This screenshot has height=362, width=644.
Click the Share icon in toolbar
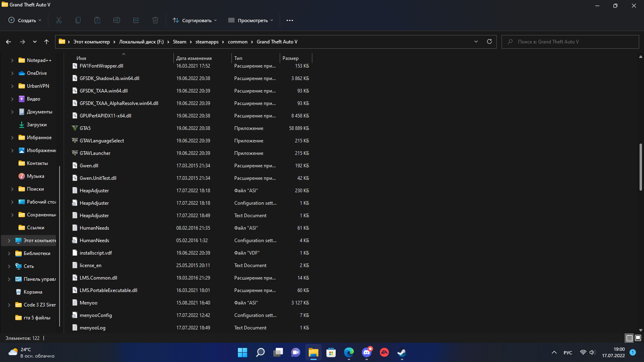coord(136,20)
